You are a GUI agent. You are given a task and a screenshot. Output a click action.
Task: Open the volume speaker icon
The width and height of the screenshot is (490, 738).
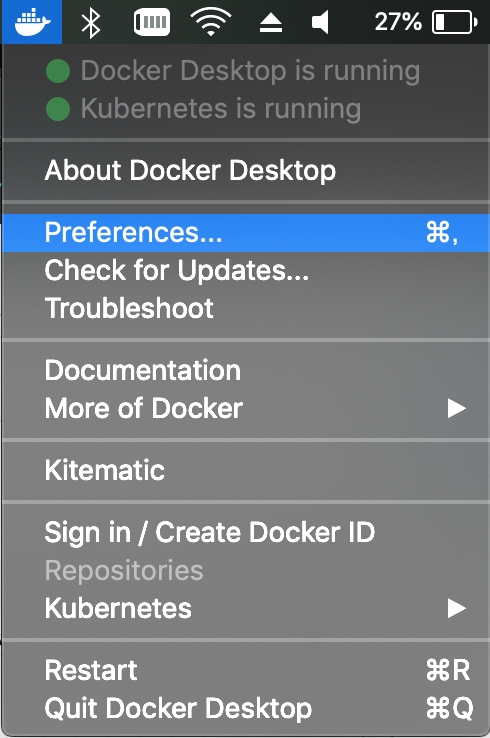coord(320,23)
